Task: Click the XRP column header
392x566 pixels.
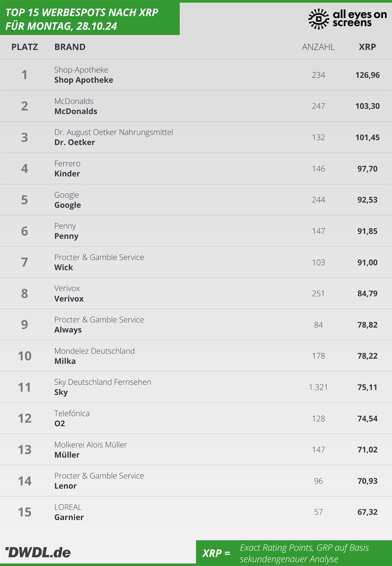Action: pyautogui.click(x=367, y=47)
